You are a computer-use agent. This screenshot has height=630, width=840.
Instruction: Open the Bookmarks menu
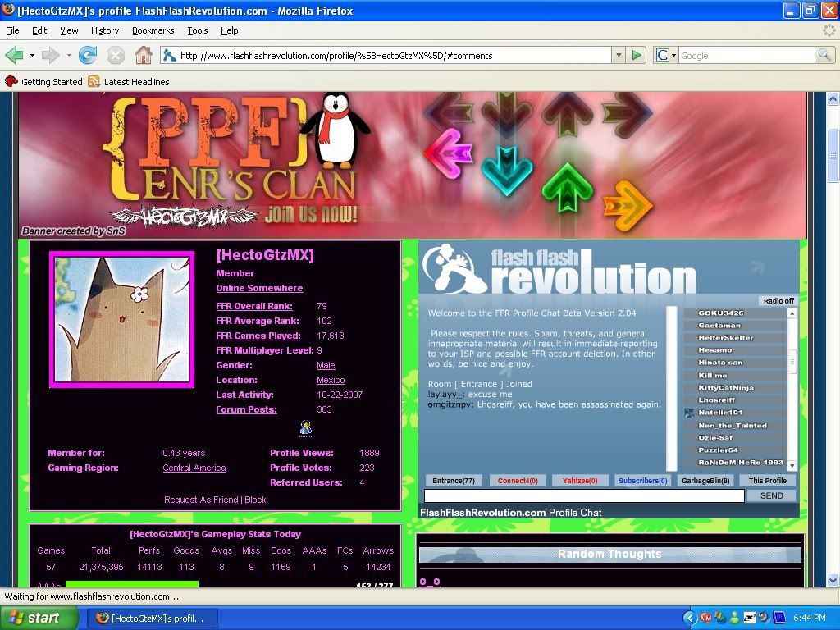click(153, 30)
